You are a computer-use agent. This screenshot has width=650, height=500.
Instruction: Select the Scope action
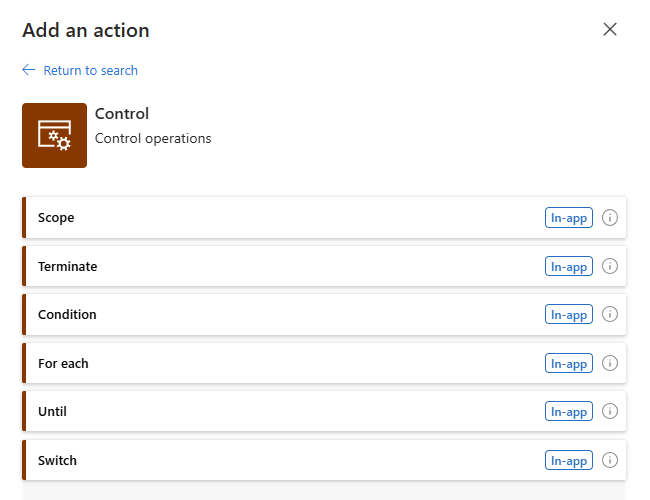[x=324, y=218]
